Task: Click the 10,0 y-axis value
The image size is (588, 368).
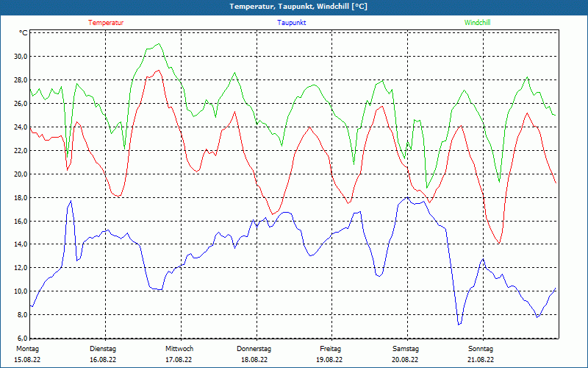Action: coord(21,291)
